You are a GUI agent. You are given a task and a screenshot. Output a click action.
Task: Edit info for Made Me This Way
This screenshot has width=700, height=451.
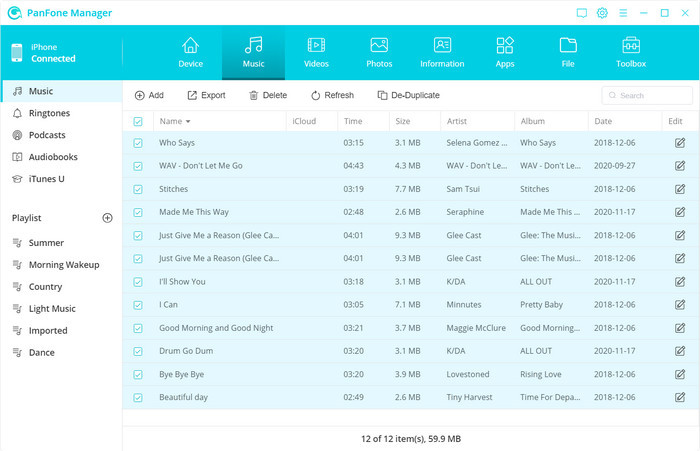tap(680, 212)
